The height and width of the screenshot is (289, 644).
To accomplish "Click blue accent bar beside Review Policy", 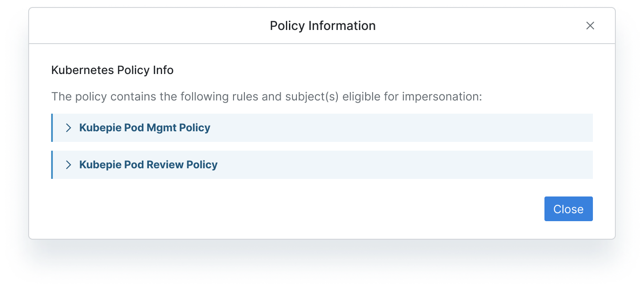I will pyautogui.click(x=52, y=165).
